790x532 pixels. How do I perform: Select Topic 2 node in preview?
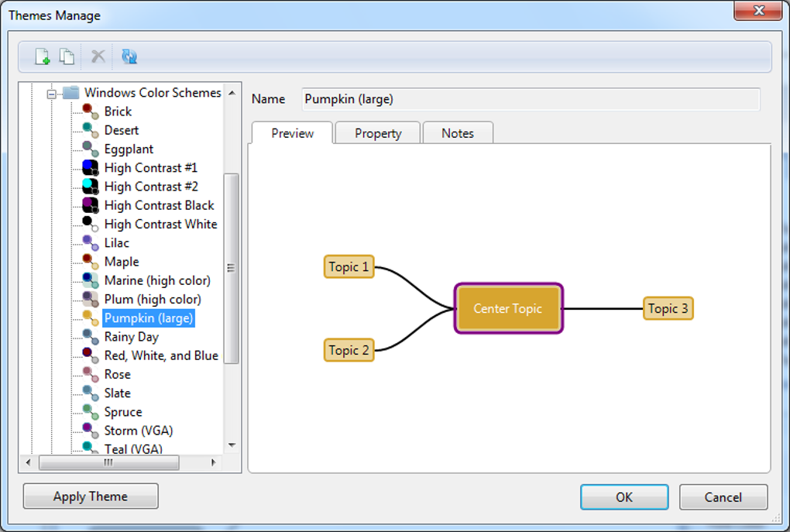pyautogui.click(x=349, y=350)
